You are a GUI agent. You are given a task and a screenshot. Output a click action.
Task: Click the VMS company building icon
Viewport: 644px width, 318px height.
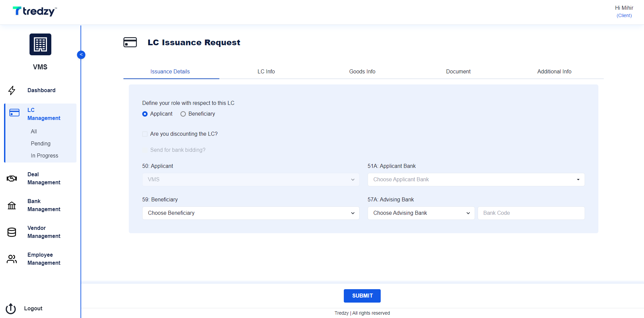[x=40, y=44]
